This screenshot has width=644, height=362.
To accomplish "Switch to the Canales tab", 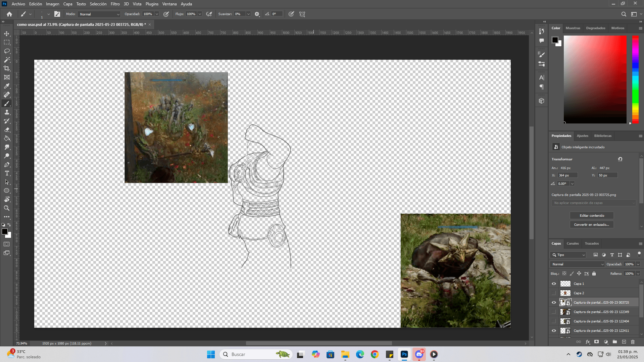I will coord(573,244).
